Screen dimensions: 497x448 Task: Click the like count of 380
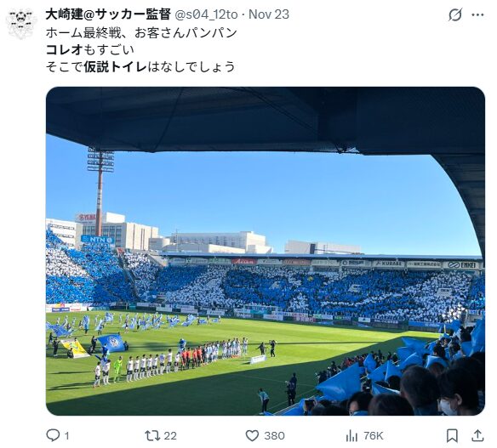tap(275, 436)
